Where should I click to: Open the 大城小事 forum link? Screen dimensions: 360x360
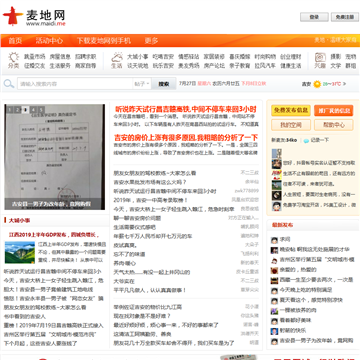click(x=138, y=57)
